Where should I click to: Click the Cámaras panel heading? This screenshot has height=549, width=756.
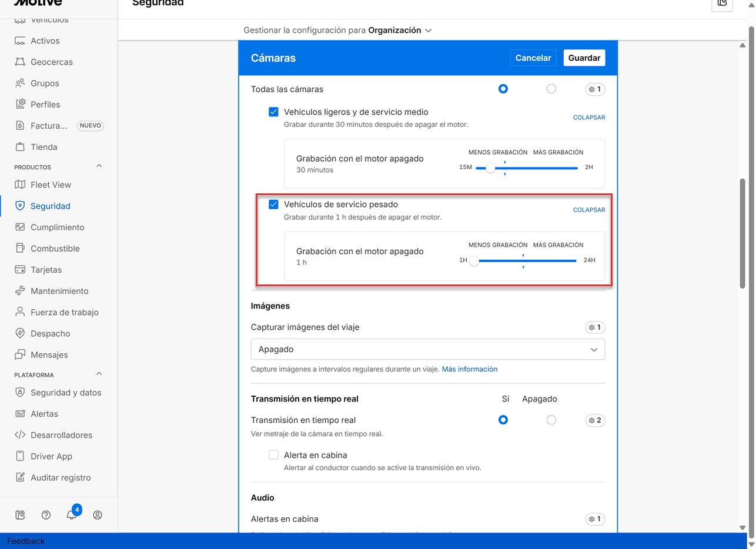pyautogui.click(x=273, y=58)
